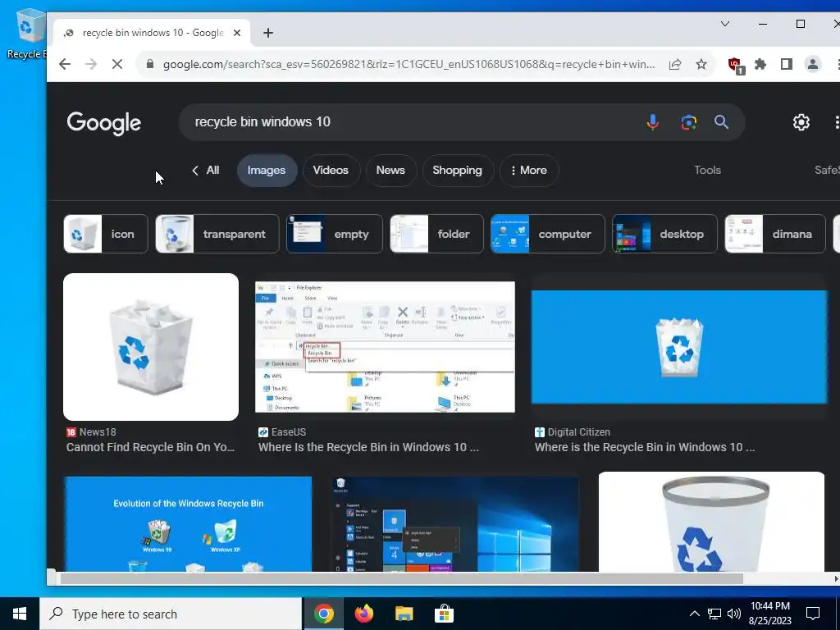Click the URL in the address bar
The width and height of the screenshot is (840, 630).
[409, 64]
